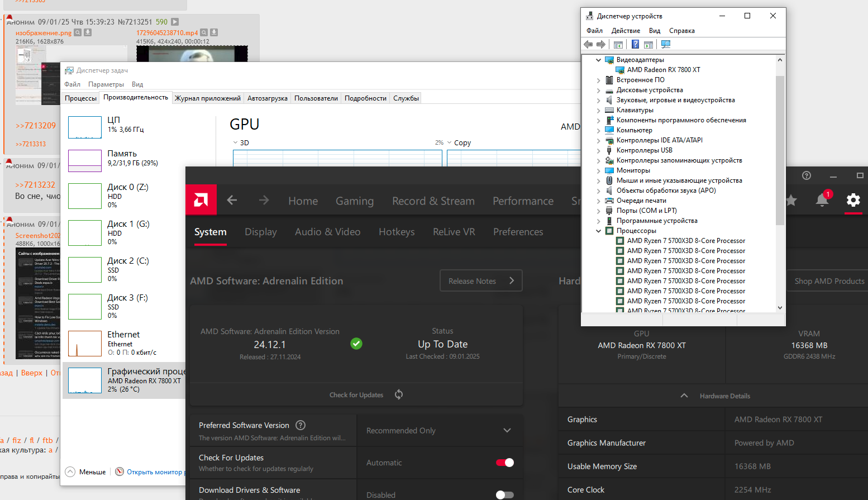Click reply link >>7213209
868x500 pixels.
(36, 126)
